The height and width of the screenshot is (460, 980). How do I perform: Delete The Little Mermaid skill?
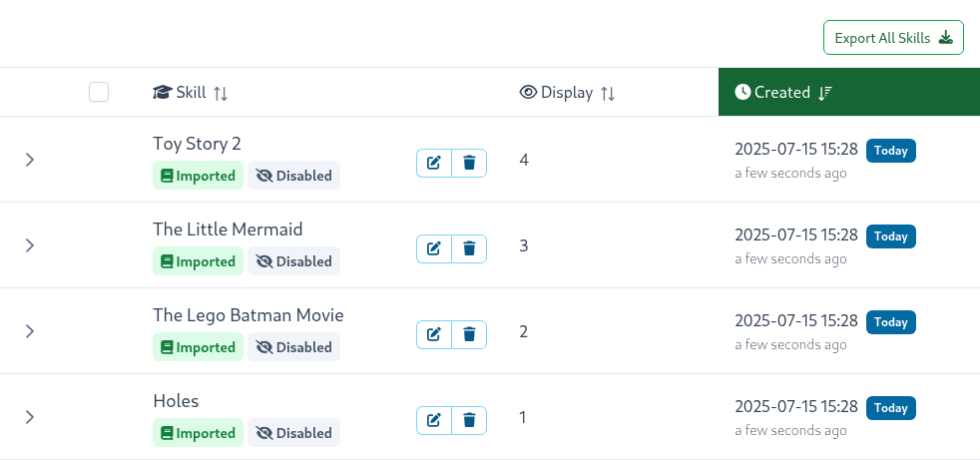[x=469, y=248]
